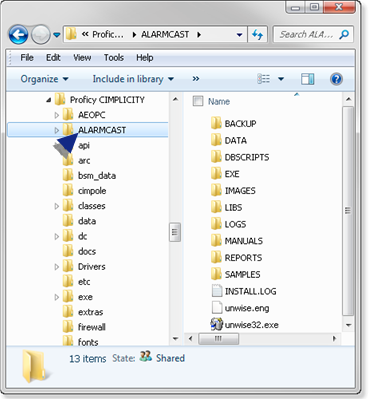Screen dimensions: 370x399
Task: Open the File menu
Action: click(27, 58)
